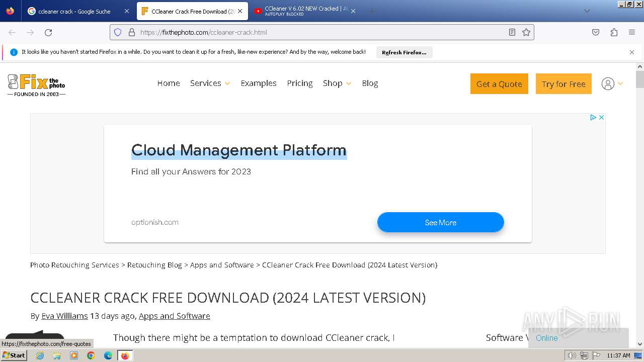
Task: Click the optionish.com ad link
Action: pos(155,222)
